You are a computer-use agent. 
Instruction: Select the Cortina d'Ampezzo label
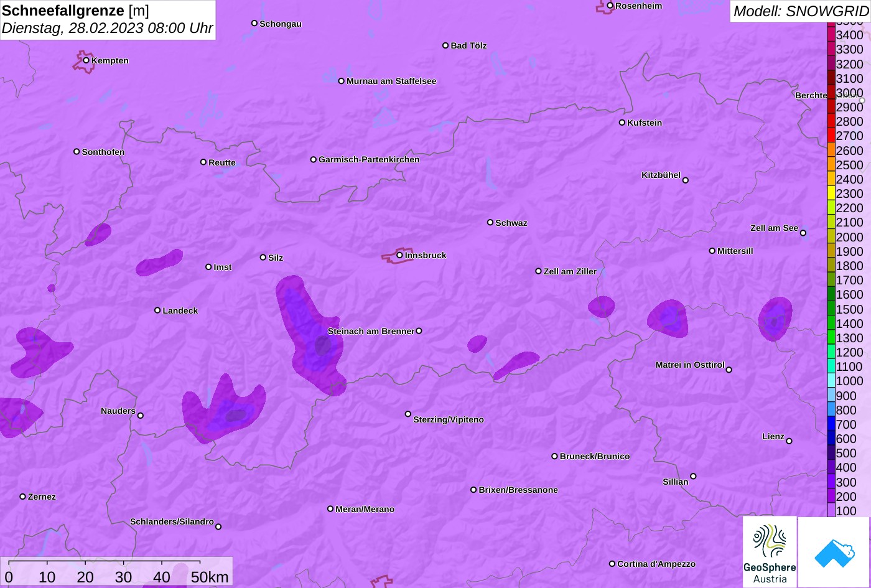(656, 564)
